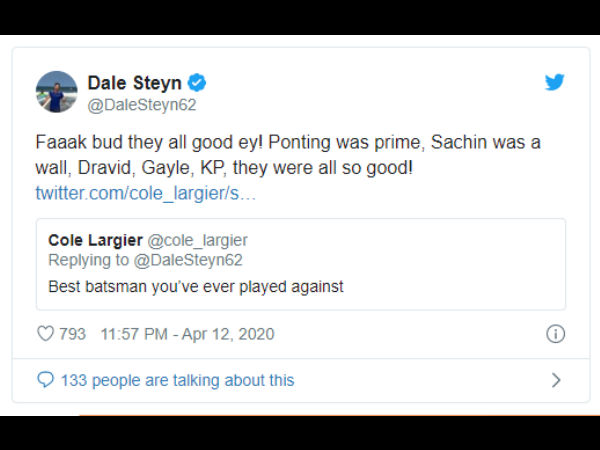This screenshot has width=600, height=450.
Task: Click the 11:57 PM - Apr 12, 2020 timestamp
Action: click(x=187, y=334)
